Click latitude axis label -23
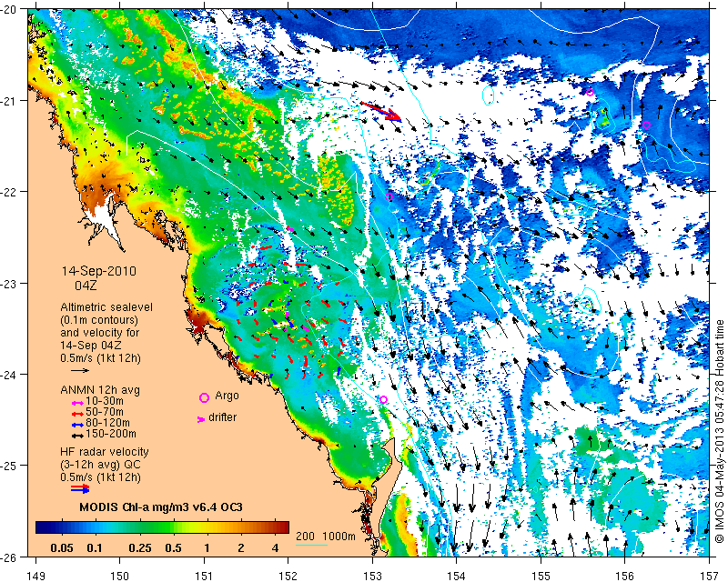 click(8, 283)
